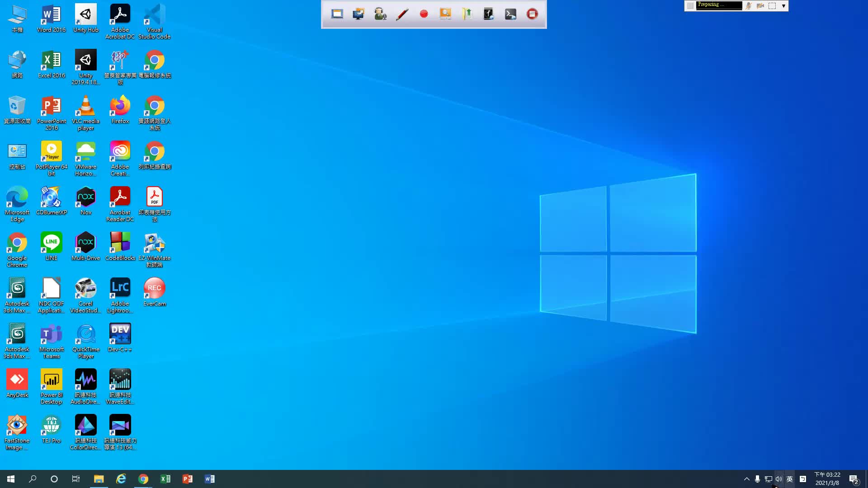Toggle the recording region selection box
The image size is (868, 488).
click(772, 6)
